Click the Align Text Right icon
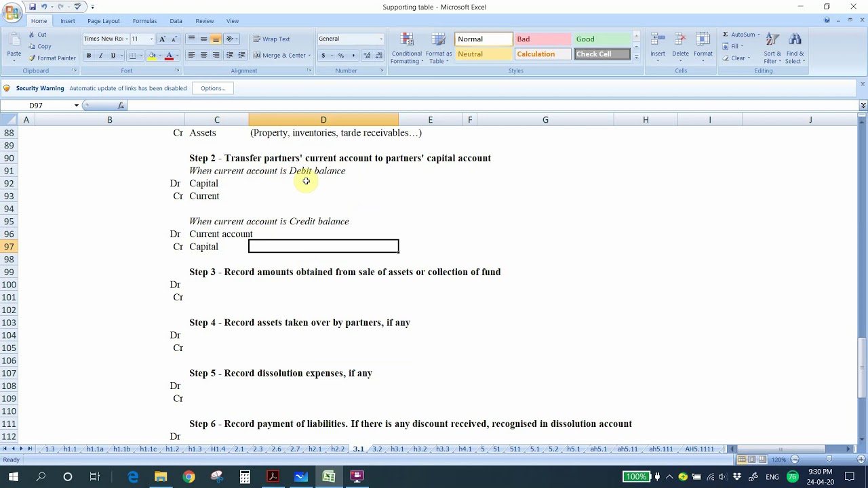The image size is (868, 488). pos(216,56)
